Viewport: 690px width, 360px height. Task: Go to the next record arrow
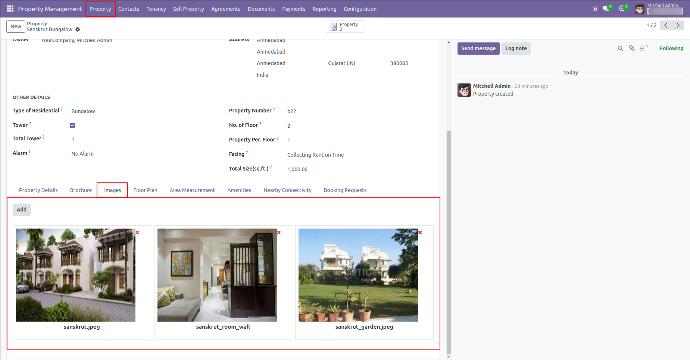678,26
